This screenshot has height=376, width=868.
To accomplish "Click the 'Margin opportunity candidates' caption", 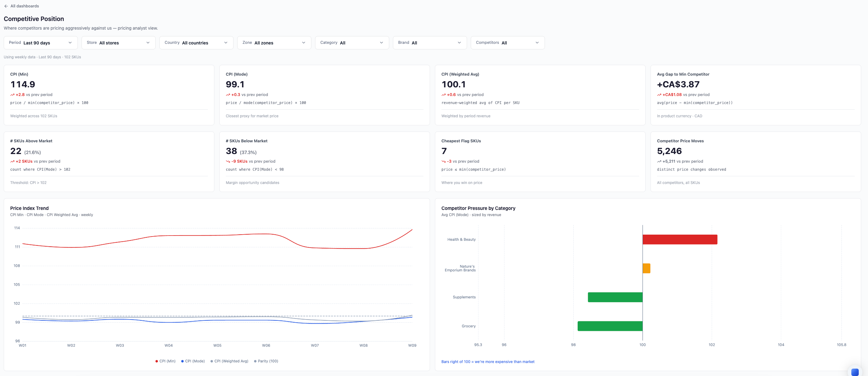I will tap(252, 183).
